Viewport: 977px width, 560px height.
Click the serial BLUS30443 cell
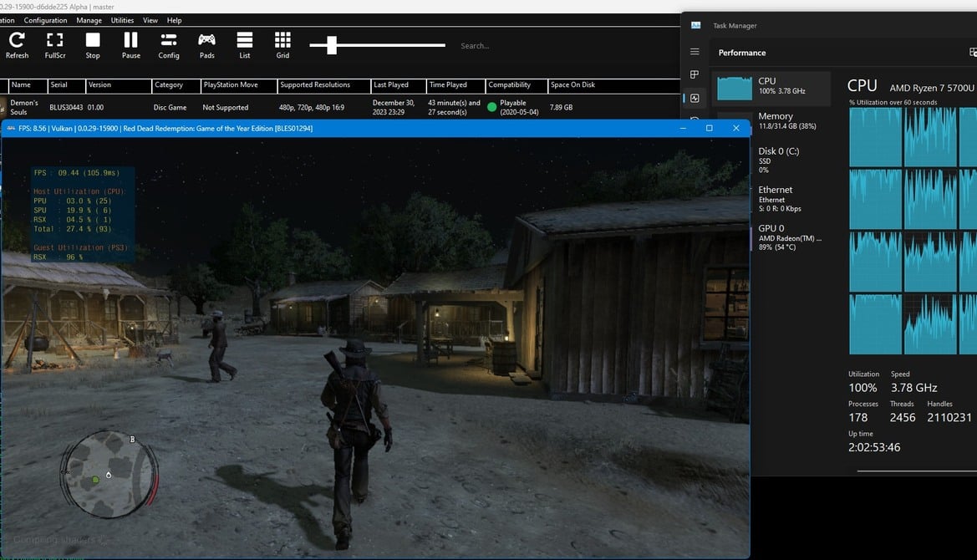tap(66, 107)
